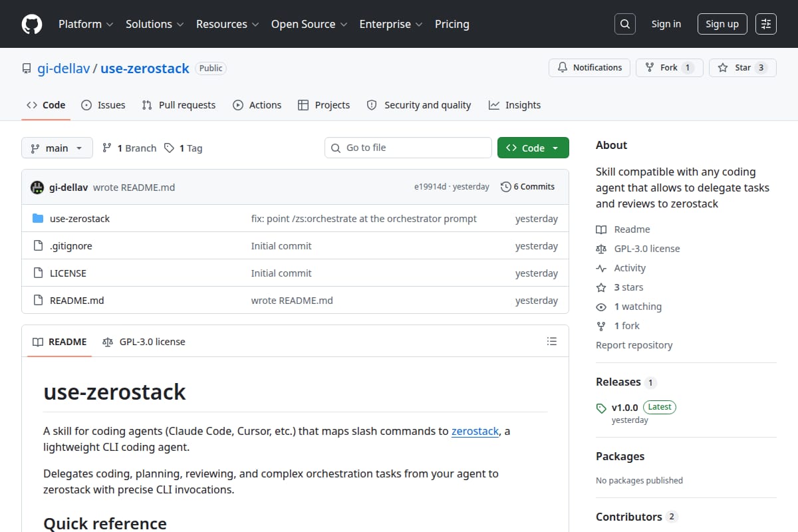This screenshot has width=798, height=532.
Task: Open the Pricing page
Action: click(x=452, y=24)
